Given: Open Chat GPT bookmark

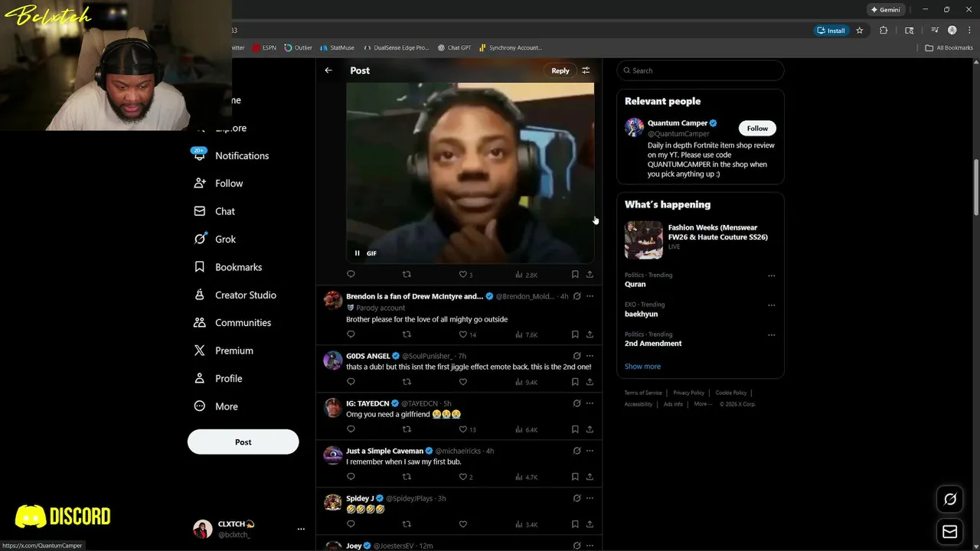Looking at the screenshot, I should coord(455,47).
